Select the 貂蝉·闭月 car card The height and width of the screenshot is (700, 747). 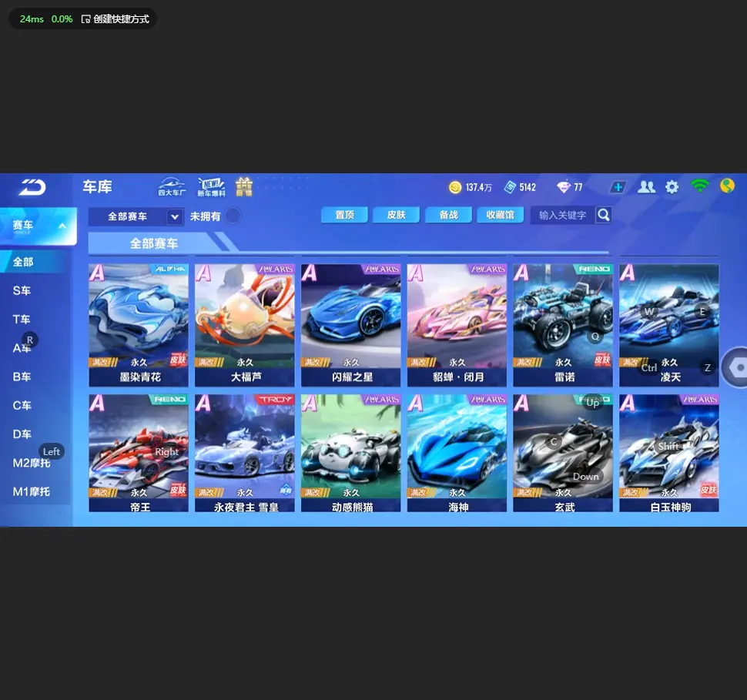[x=457, y=325]
